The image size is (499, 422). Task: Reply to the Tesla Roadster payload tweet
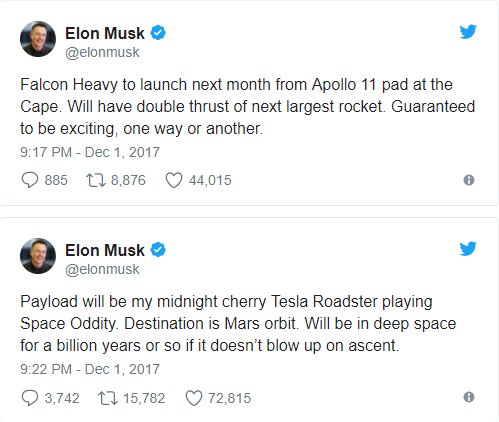tap(30, 398)
